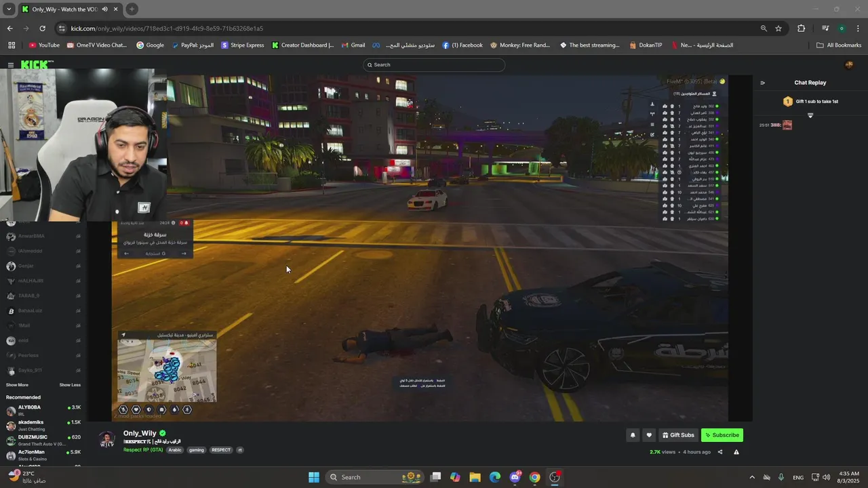
Task: Open Chrome apps grid icon
Action: [12, 45]
